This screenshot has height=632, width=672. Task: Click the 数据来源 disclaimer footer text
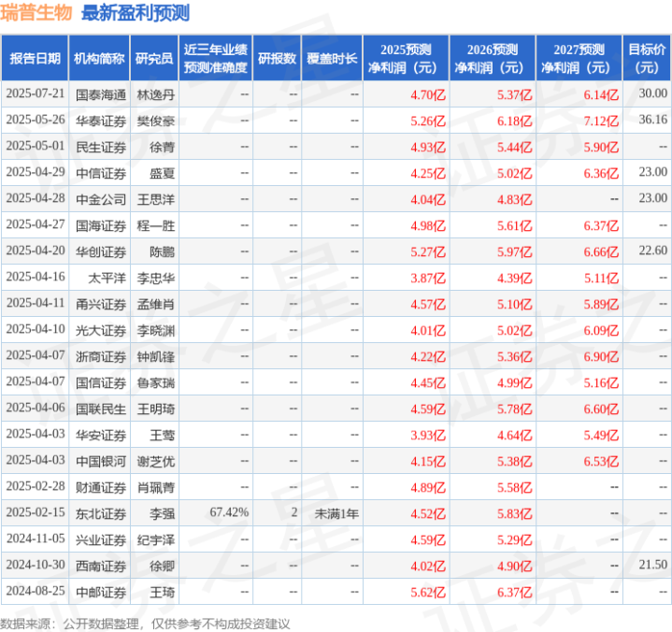pos(145,624)
